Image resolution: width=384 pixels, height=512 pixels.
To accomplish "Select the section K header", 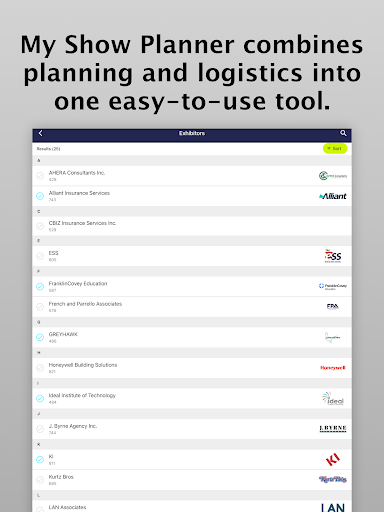I will pyautogui.click(x=192, y=444).
